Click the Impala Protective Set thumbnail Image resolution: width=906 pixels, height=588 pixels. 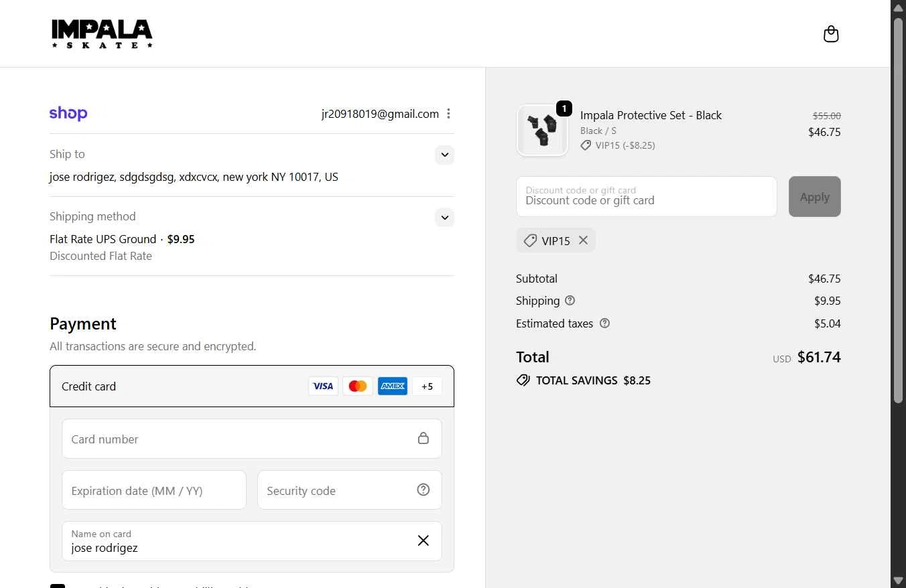click(x=542, y=131)
